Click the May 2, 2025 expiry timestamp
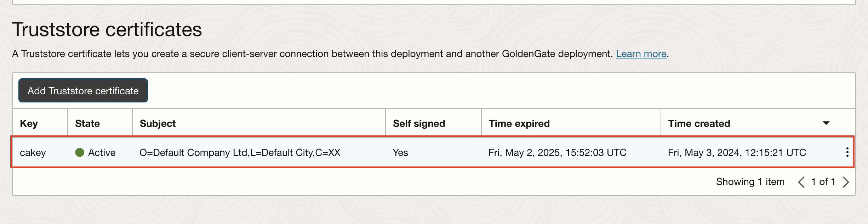868x224 pixels. (x=557, y=152)
